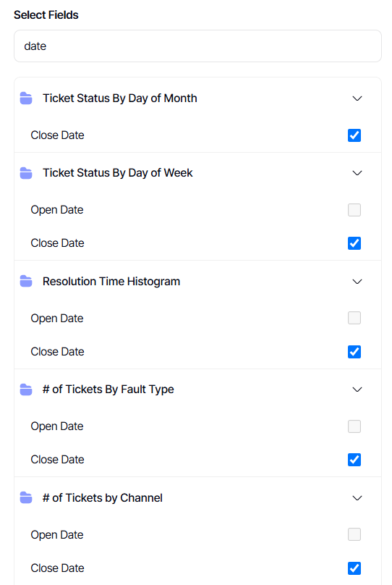392x585 pixels.
Task: Click folder icon for # of Tickets By Fault Type
Action: coord(26,390)
